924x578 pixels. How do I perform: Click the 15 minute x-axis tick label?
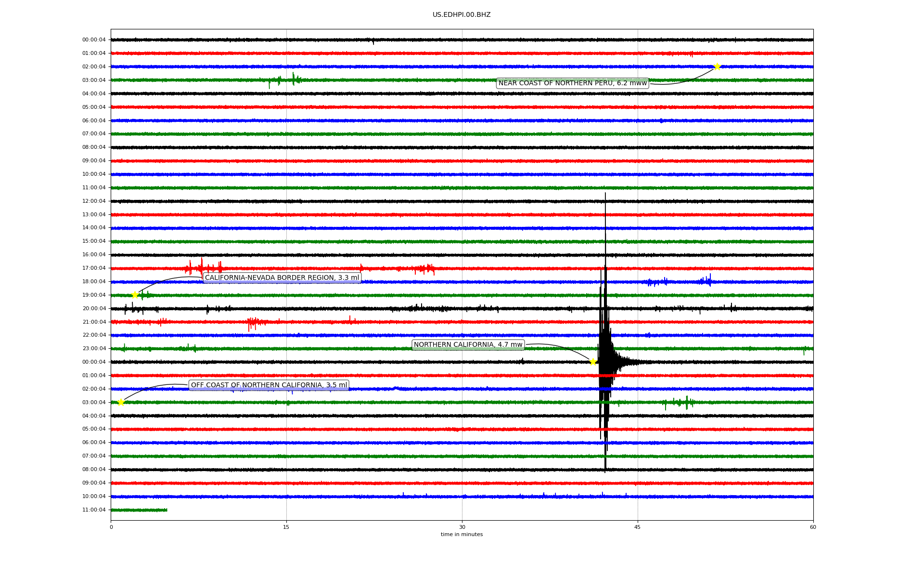[x=286, y=527]
